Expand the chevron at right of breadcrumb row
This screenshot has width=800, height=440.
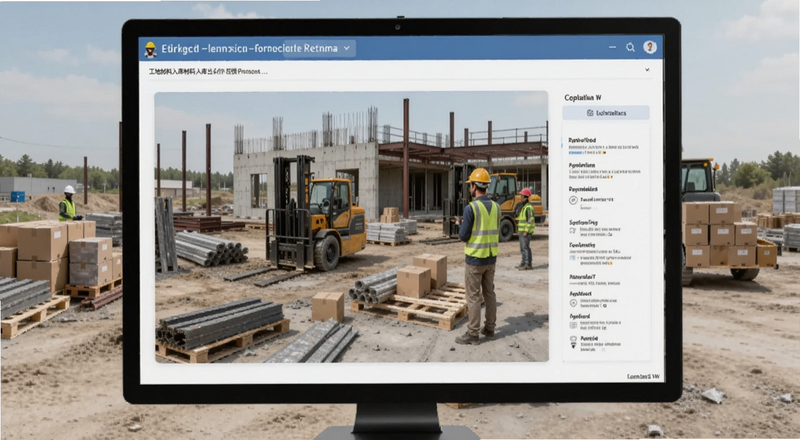click(x=647, y=70)
